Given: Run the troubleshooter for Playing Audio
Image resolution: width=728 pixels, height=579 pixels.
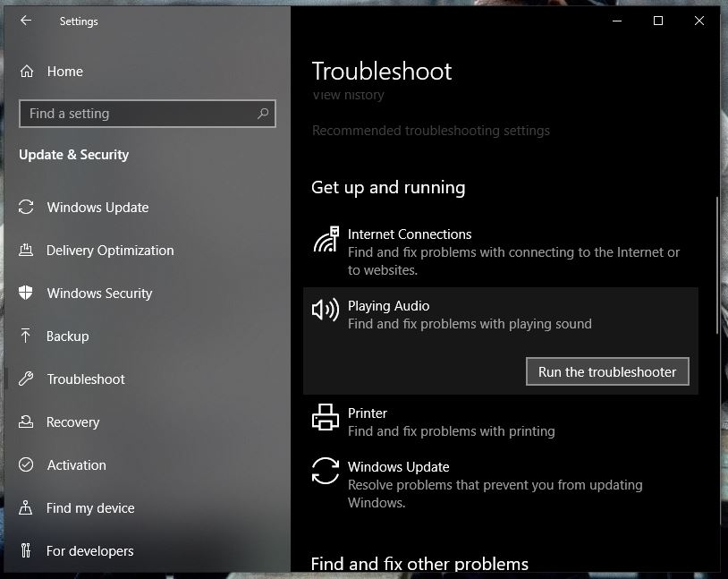Looking at the screenshot, I should (607, 371).
